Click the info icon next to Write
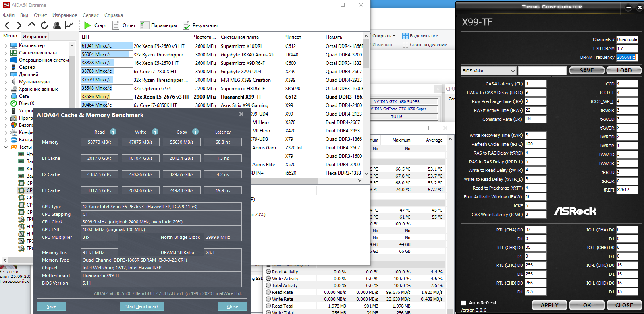This screenshot has width=644, height=314. [155, 132]
